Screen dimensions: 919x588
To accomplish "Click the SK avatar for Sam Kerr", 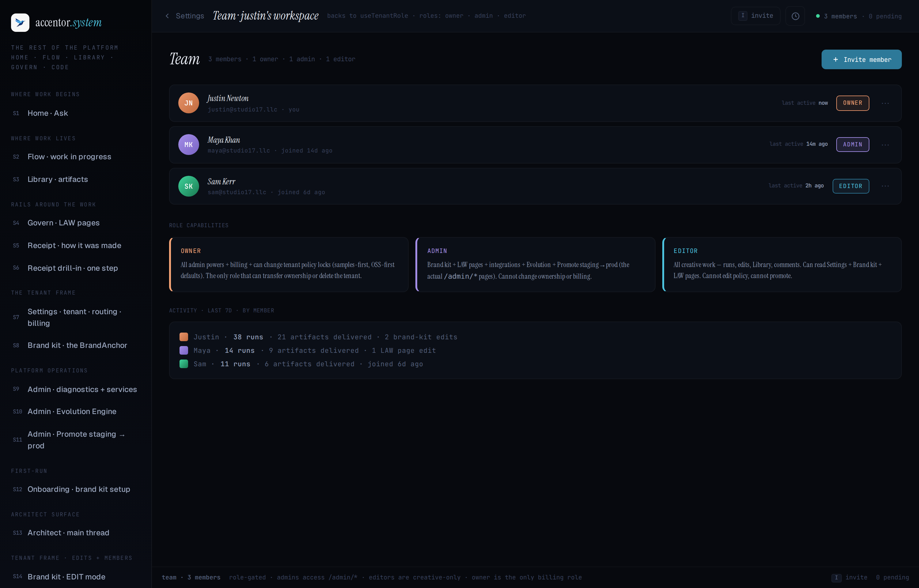I will click(x=189, y=186).
